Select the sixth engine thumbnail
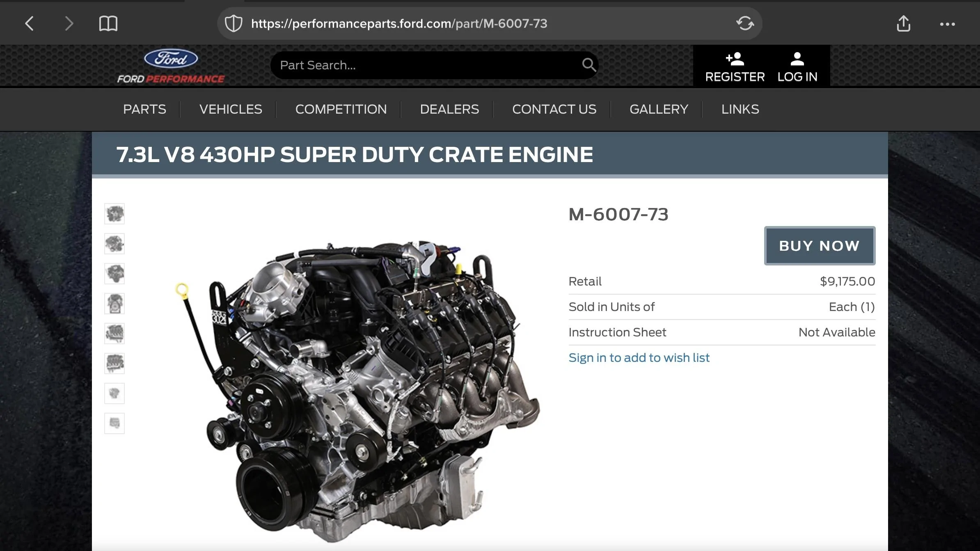The image size is (980, 551). [x=114, y=364]
